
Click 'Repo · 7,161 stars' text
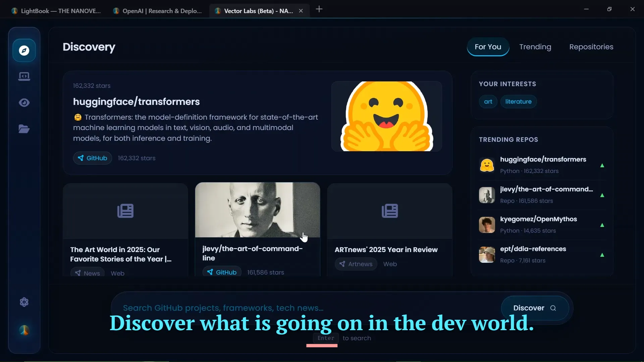click(523, 260)
